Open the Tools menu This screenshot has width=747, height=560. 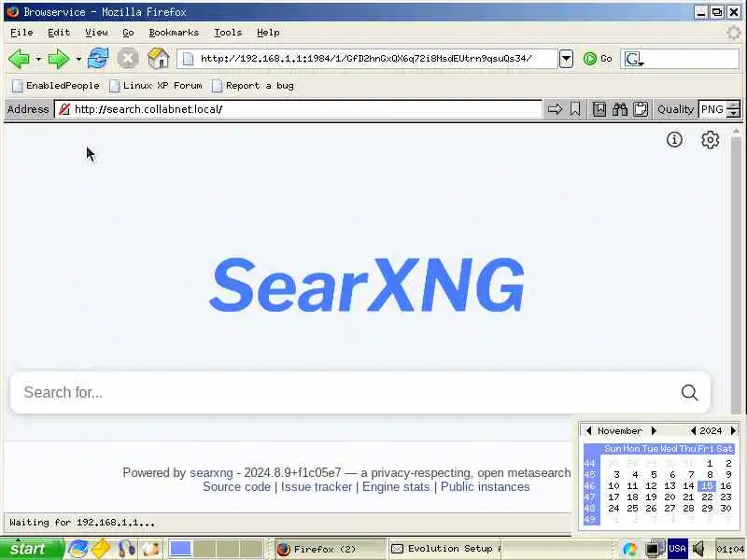(x=228, y=33)
